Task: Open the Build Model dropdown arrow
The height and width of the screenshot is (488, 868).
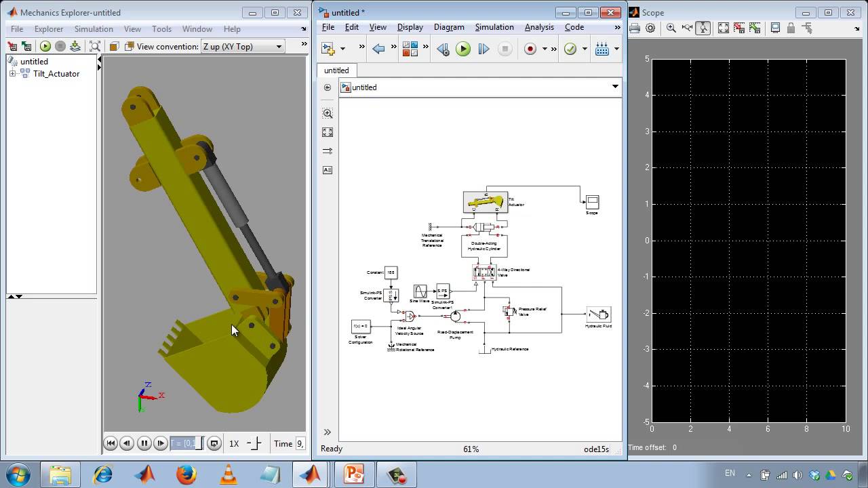Action: pyautogui.click(x=616, y=49)
